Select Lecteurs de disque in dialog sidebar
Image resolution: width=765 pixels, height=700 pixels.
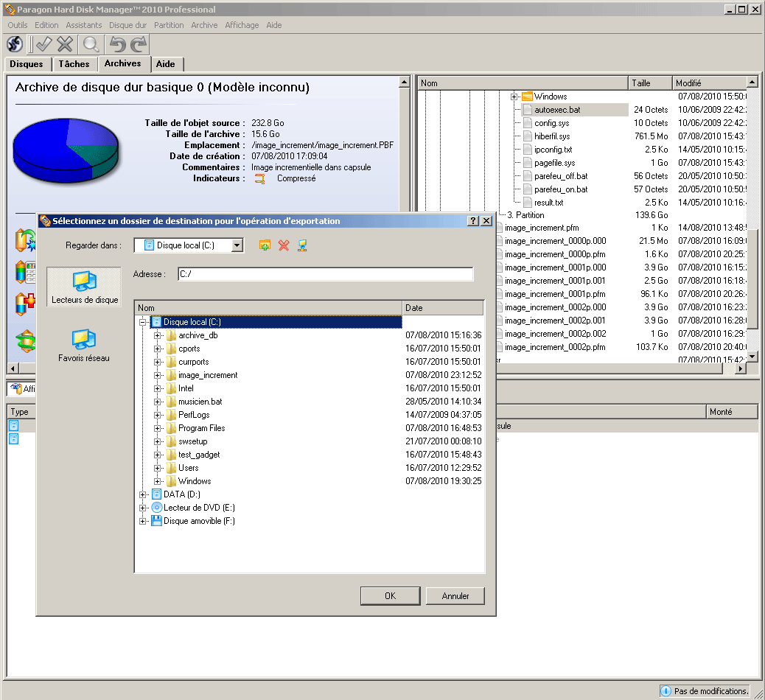[x=84, y=287]
